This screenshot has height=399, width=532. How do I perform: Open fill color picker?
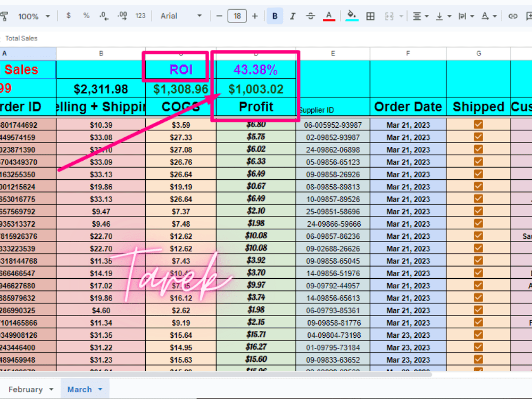click(352, 16)
